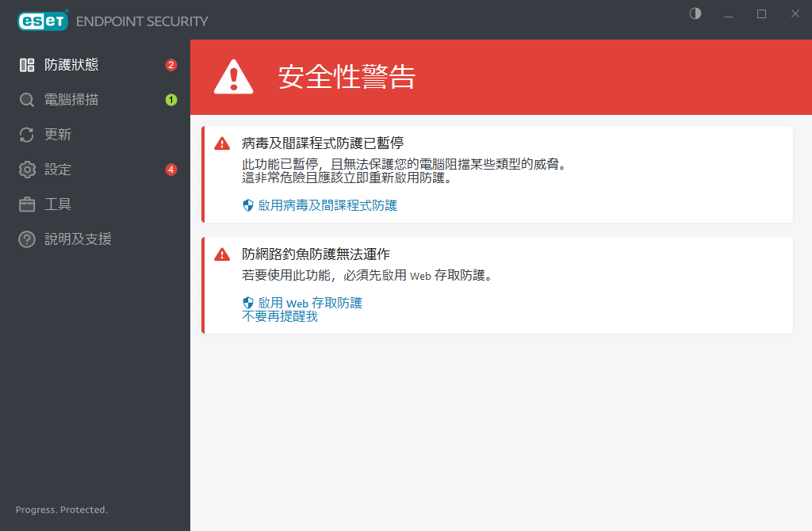Click the 更新 refresh icon
The image size is (812, 531).
pos(27,135)
